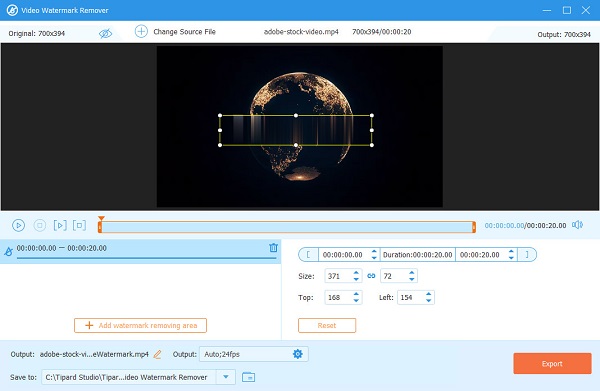Set start point with the left bracket button

pyautogui.click(x=308, y=255)
